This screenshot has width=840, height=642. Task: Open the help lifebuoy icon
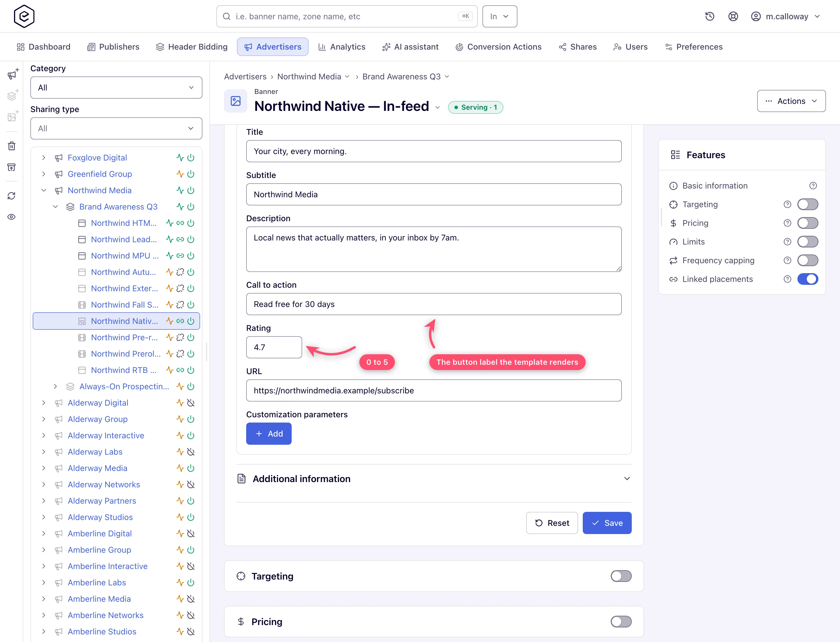pyautogui.click(x=733, y=16)
